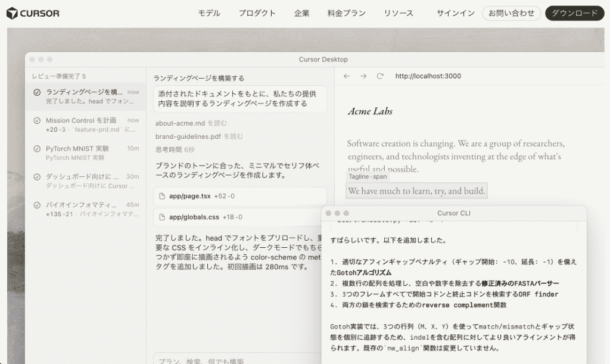This screenshot has width=610, height=364.
Task: Open the 料金プラン page
Action: click(346, 13)
